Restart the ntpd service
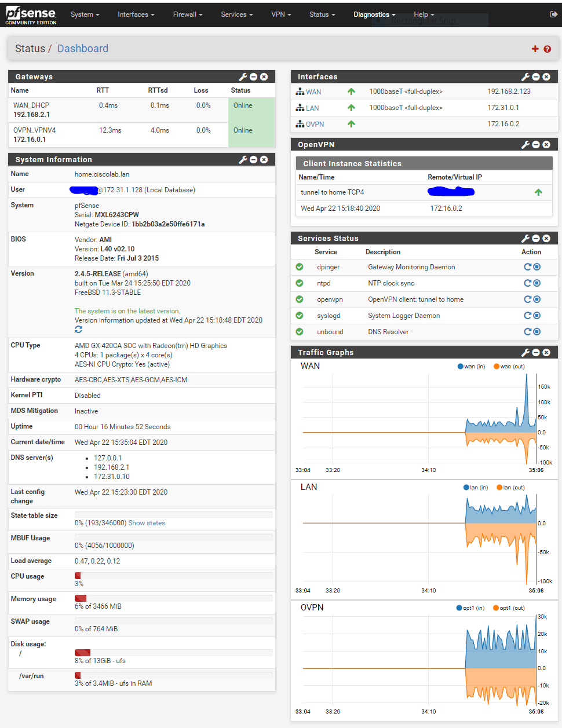This screenshot has width=562, height=728. point(527,283)
